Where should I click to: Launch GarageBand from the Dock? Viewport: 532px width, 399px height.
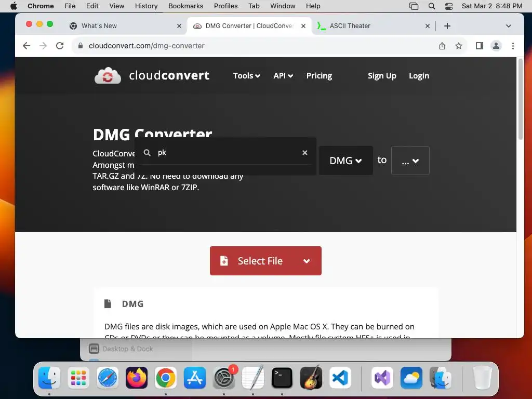(311, 378)
